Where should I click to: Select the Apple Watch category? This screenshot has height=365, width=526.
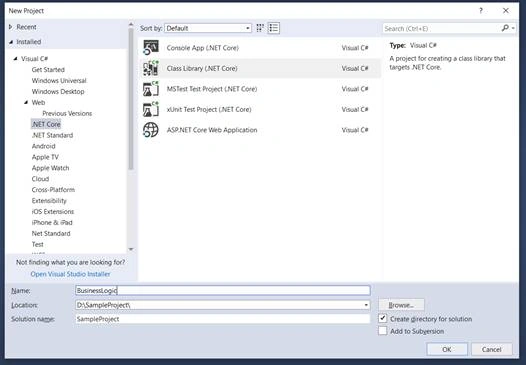point(50,168)
